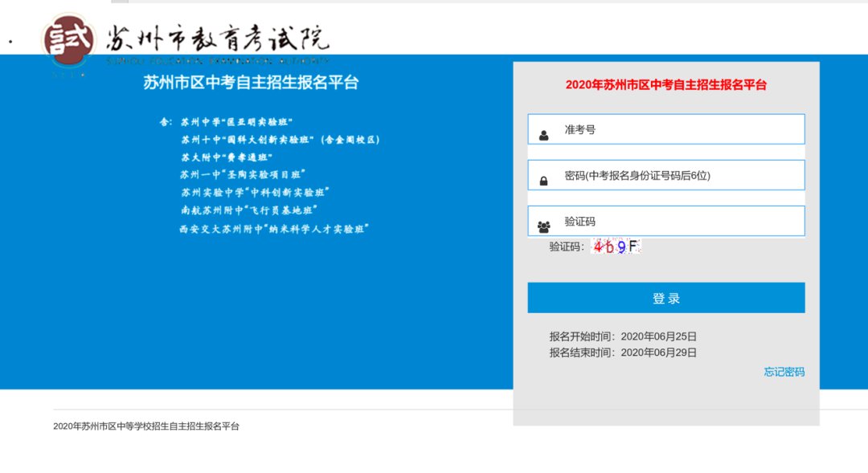The image size is (868, 473).
Task: Click the 报名结束时间 2020年06月29日 text
Action: click(623, 353)
